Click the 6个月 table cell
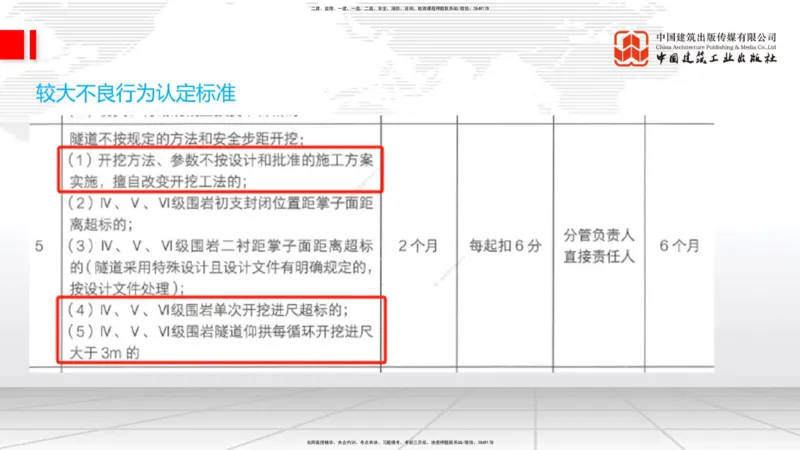The height and width of the screenshot is (450, 800). (x=679, y=246)
